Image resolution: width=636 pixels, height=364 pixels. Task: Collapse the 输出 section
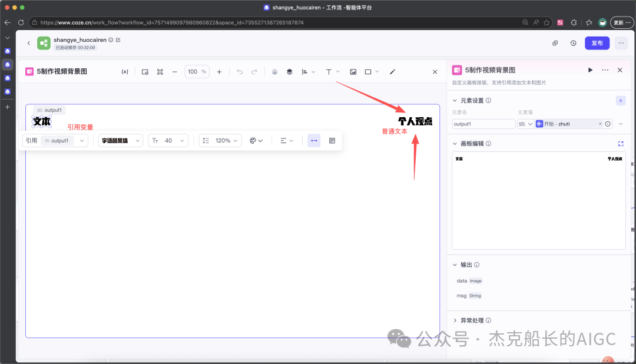pyautogui.click(x=455, y=265)
